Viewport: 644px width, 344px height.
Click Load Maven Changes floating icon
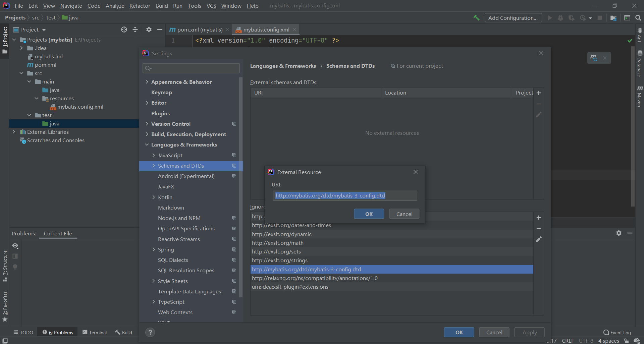[x=594, y=58]
